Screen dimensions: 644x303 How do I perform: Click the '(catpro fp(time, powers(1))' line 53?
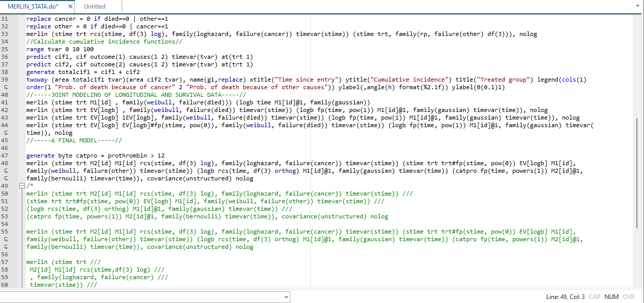point(207,216)
